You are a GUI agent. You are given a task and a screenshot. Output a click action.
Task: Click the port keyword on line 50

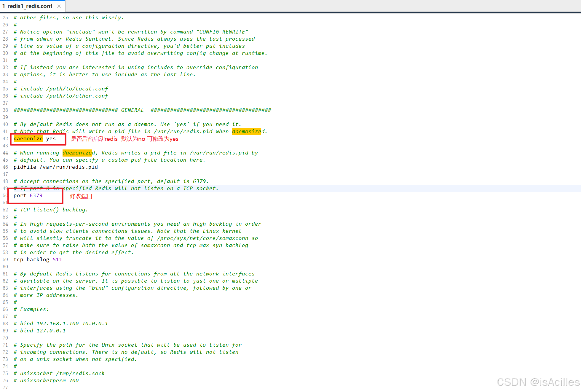[20, 195]
